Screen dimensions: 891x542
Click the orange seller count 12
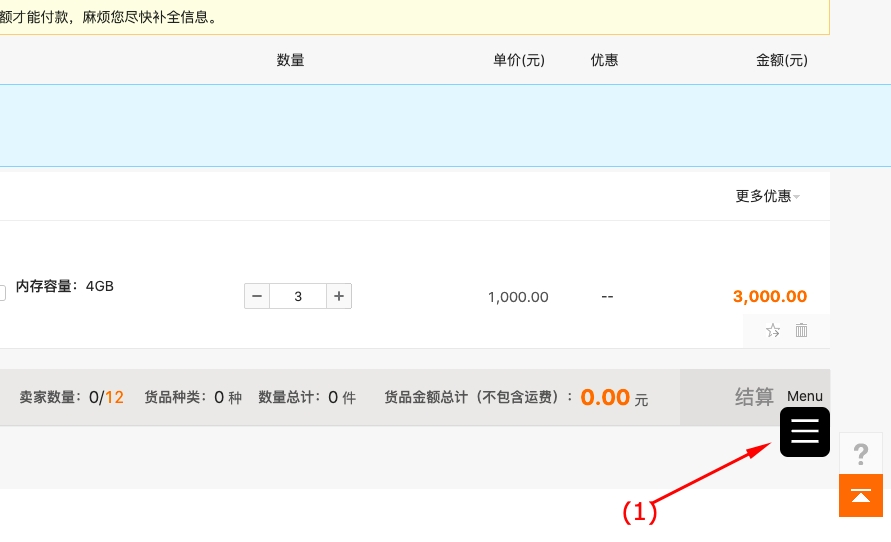[x=114, y=397]
